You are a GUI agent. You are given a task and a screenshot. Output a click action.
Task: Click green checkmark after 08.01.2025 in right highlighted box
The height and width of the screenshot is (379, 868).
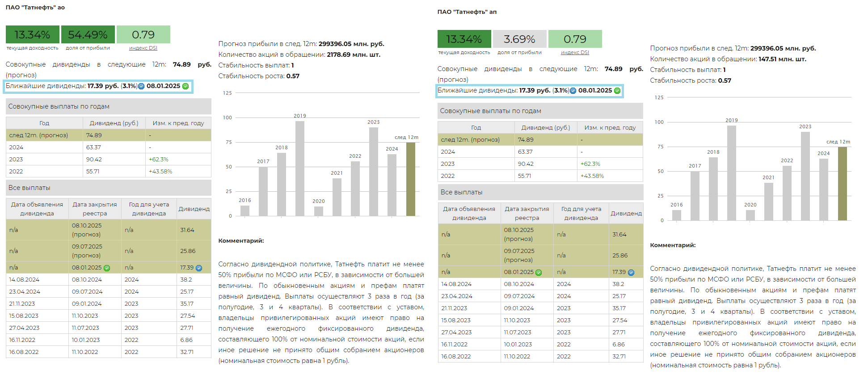(x=617, y=91)
